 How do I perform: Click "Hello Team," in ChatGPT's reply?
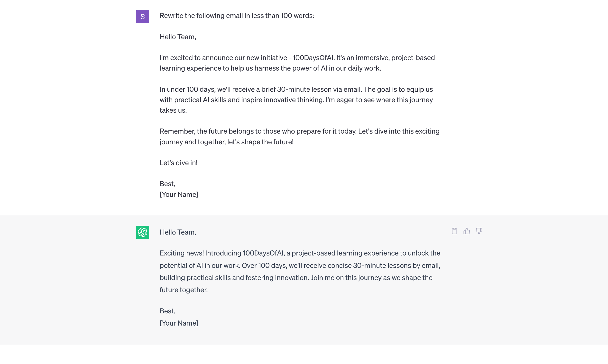[178, 232]
